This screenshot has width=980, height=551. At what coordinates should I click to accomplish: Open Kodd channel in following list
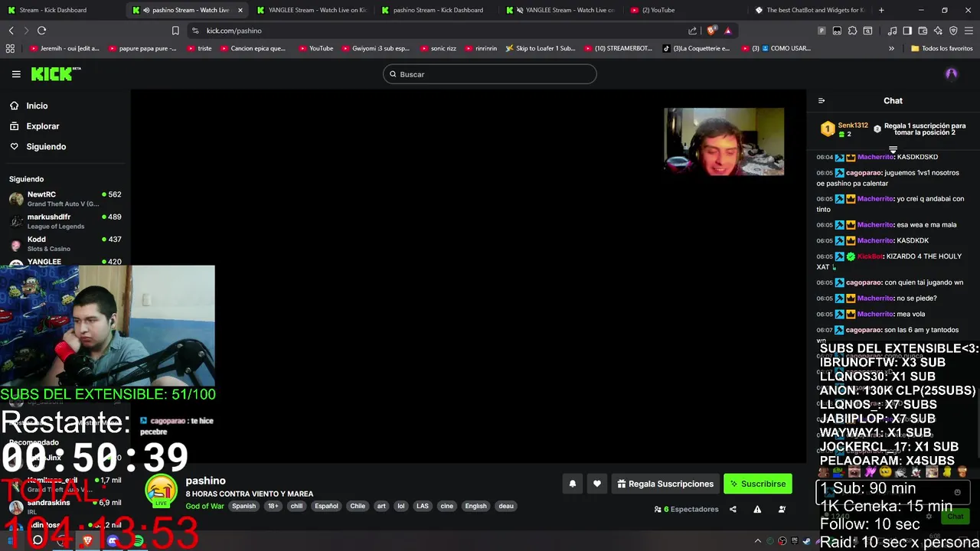[x=65, y=243]
